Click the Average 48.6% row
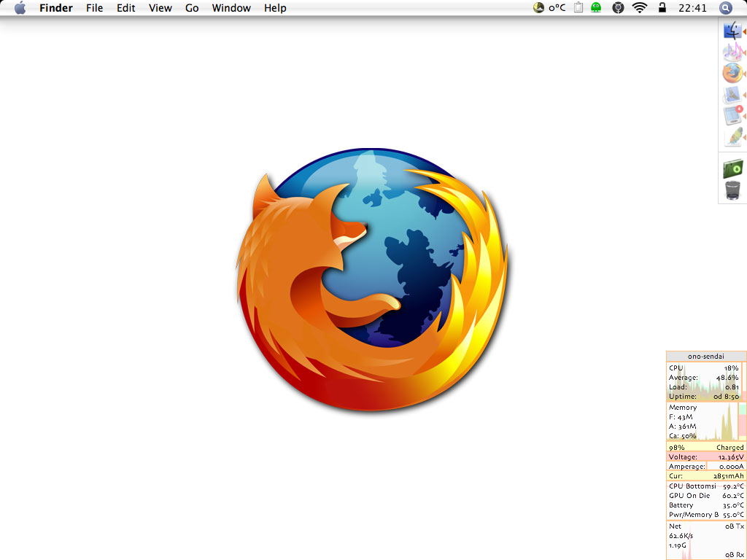Screen dimensions: 747x560 (704, 377)
